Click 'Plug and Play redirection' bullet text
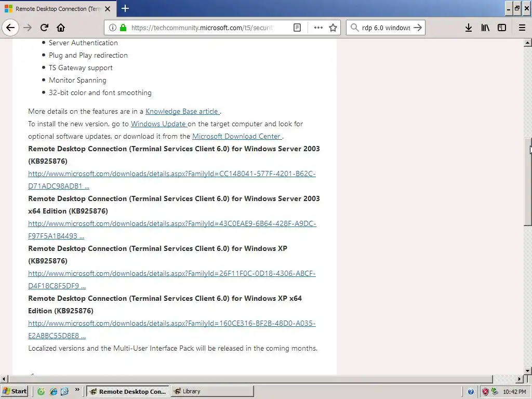The height and width of the screenshot is (399, 532). pyautogui.click(x=88, y=55)
